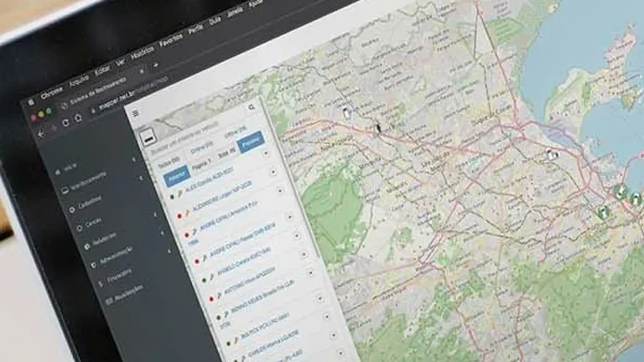The image size is (644, 362).
Task: Open Relatórios in the sidebar
Action: tap(104, 240)
